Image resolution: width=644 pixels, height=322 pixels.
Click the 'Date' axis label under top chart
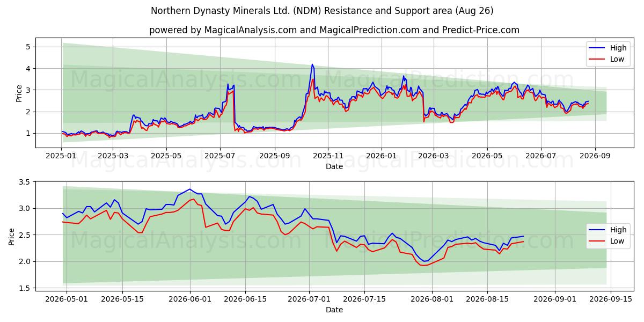334,166
